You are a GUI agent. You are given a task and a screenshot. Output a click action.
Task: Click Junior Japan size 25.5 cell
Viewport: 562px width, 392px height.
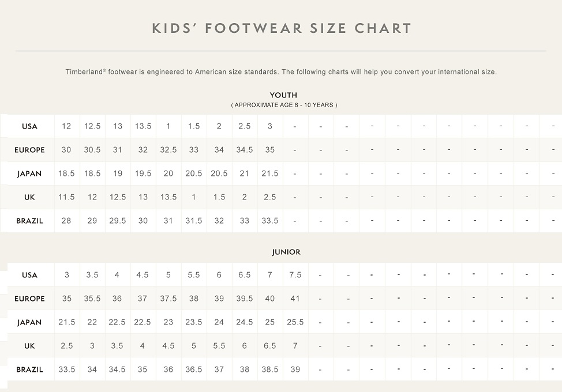coord(295,322)
